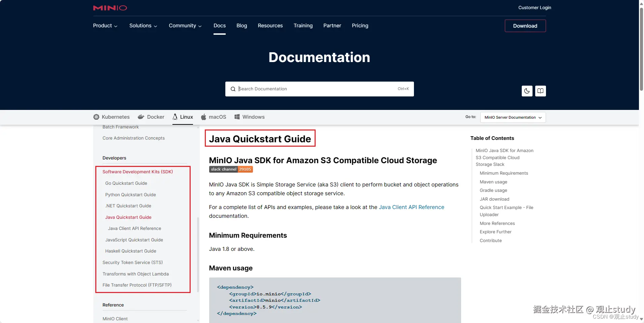Open Security Token Service (STS)

tap(132, 263)
